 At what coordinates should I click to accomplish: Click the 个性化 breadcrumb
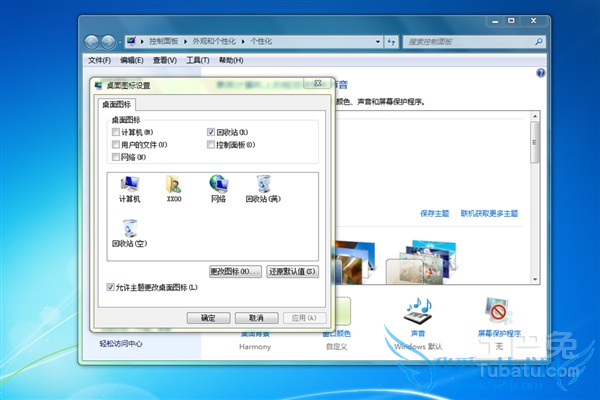point(261,41)
